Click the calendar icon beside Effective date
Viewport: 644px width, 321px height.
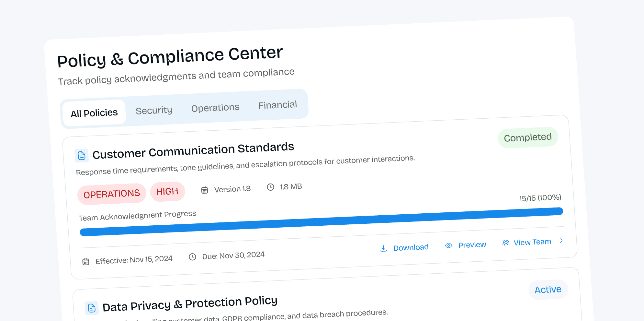86,262
